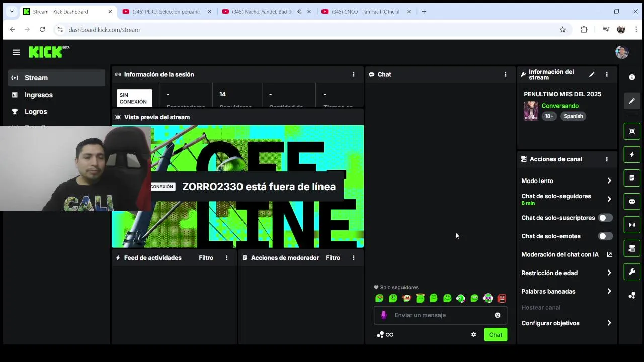This screenshot has width=644, height=362.
Task: Click the Spanish language tag
Action: [x=573, y=116]
